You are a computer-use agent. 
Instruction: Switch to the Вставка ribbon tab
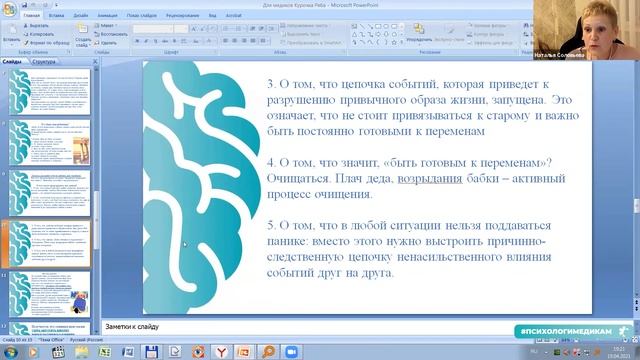click(x=56, y=16)
